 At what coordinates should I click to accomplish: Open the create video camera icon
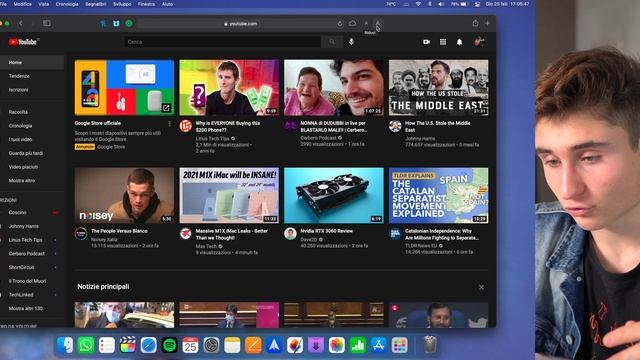[x=427, y=42]
